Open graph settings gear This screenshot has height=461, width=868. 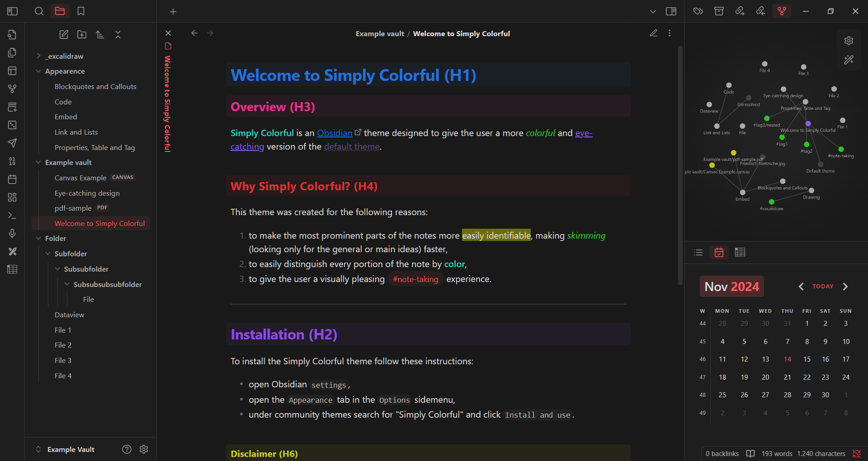pyautogui.click(x=849, y=41)
